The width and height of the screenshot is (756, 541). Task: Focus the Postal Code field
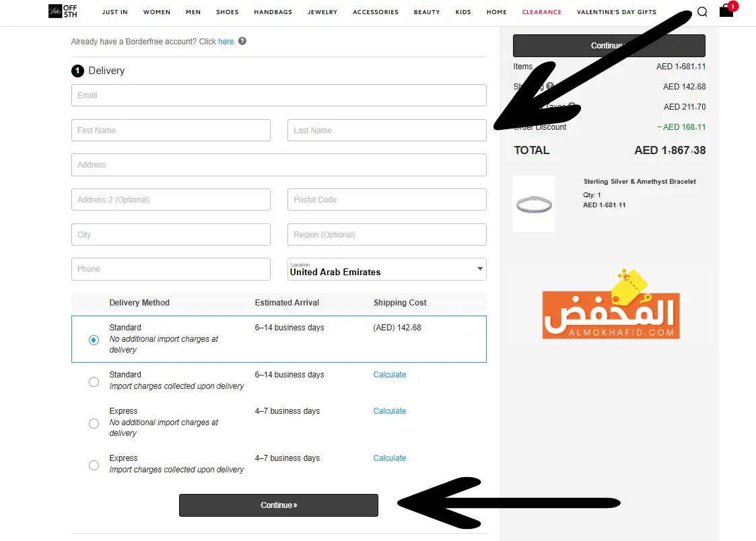[386, 199]
